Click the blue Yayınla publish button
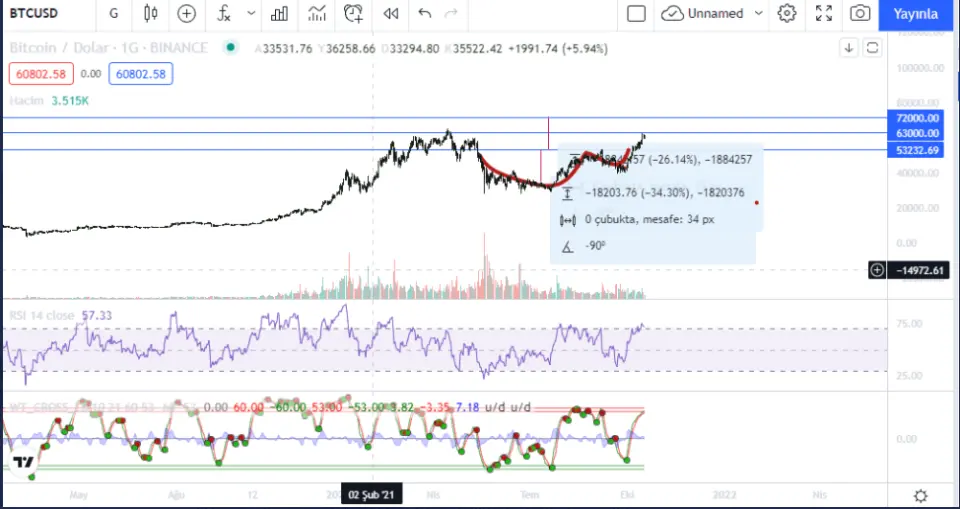Screen dimensions: 960x509 point(915,13)
